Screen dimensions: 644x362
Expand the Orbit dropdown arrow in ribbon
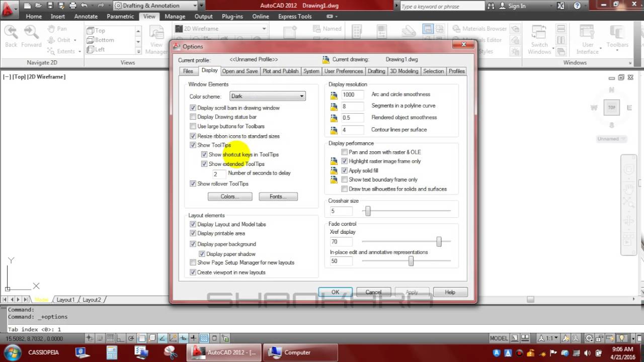pos(75,40)
